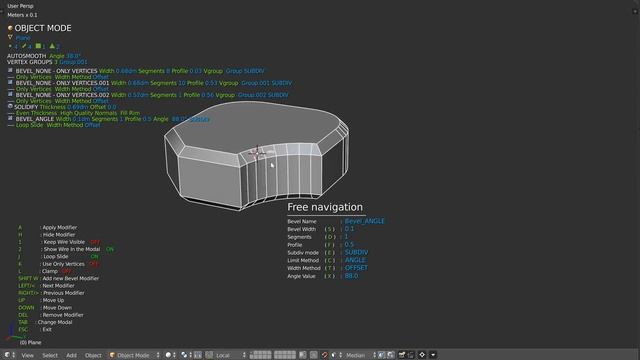640x360 pixels.
Task: Click the SOLIDIFY modifier name
Action: pyautogui.click(x=26, y=107)
